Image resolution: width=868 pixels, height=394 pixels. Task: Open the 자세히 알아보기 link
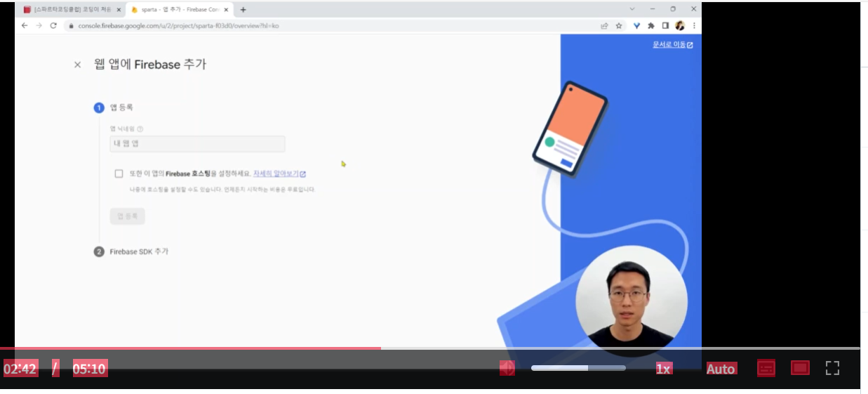(279, 173)
